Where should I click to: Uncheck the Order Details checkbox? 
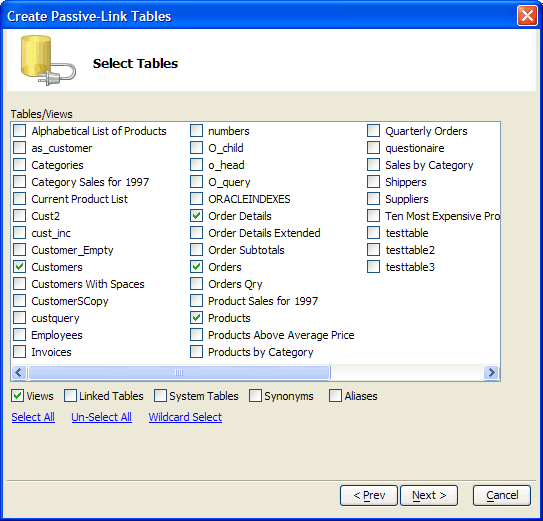point(196,216)
